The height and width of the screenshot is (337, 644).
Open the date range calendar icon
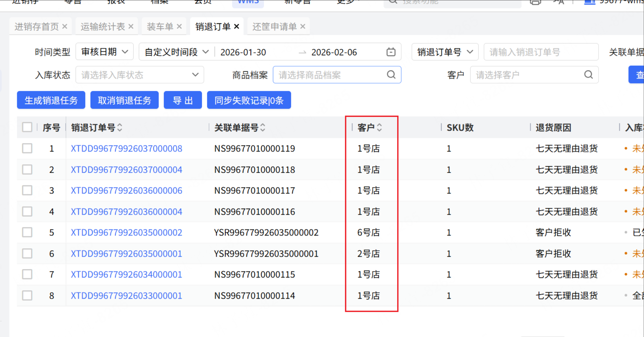(x=391, y=52)
